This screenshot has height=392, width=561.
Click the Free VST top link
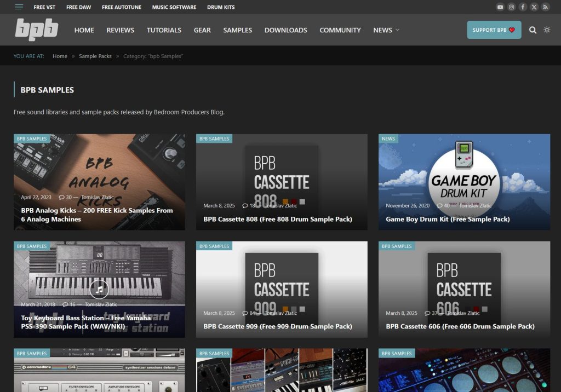pos(44,7)
